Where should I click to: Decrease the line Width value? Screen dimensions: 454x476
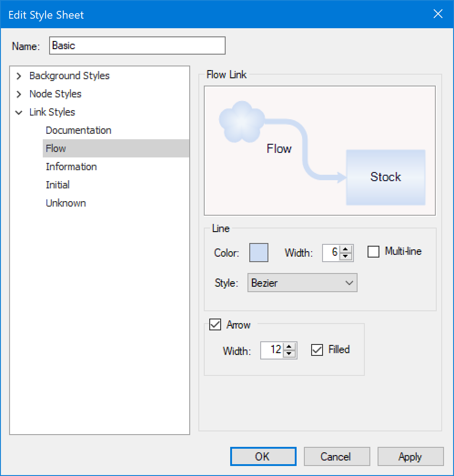coord(345,256)
